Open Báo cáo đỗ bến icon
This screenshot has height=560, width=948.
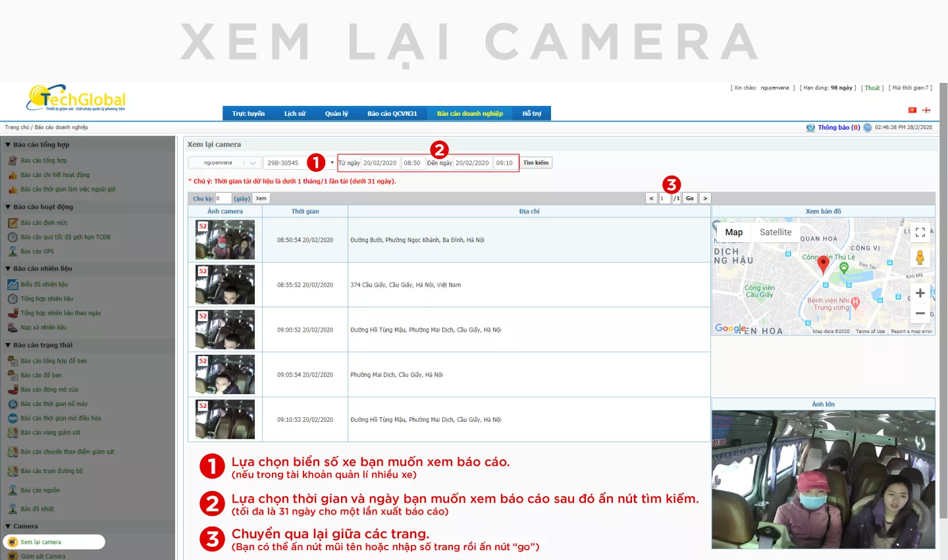(x=13, y=376)
